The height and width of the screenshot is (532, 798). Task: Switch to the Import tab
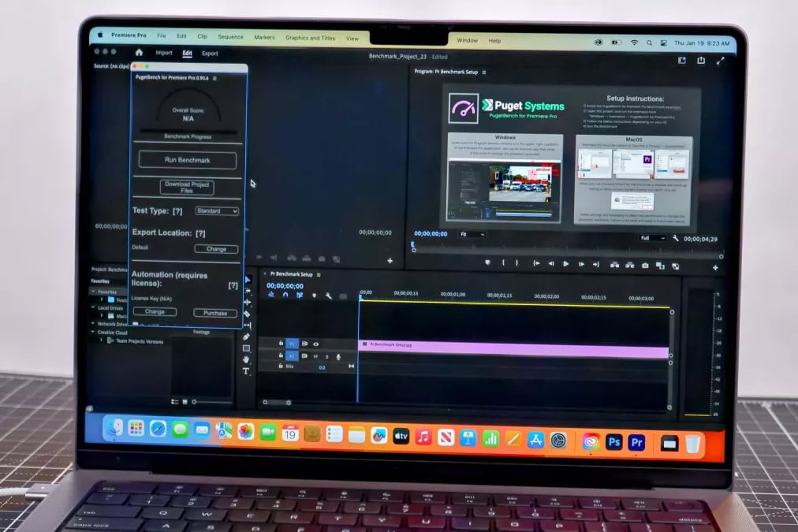pos(164,52)
